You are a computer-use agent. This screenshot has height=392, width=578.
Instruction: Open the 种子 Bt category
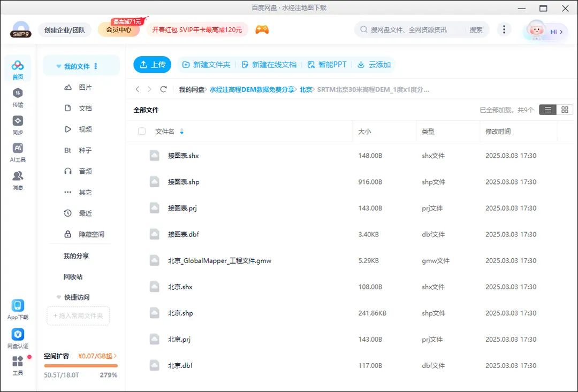[x=78, y=150]
